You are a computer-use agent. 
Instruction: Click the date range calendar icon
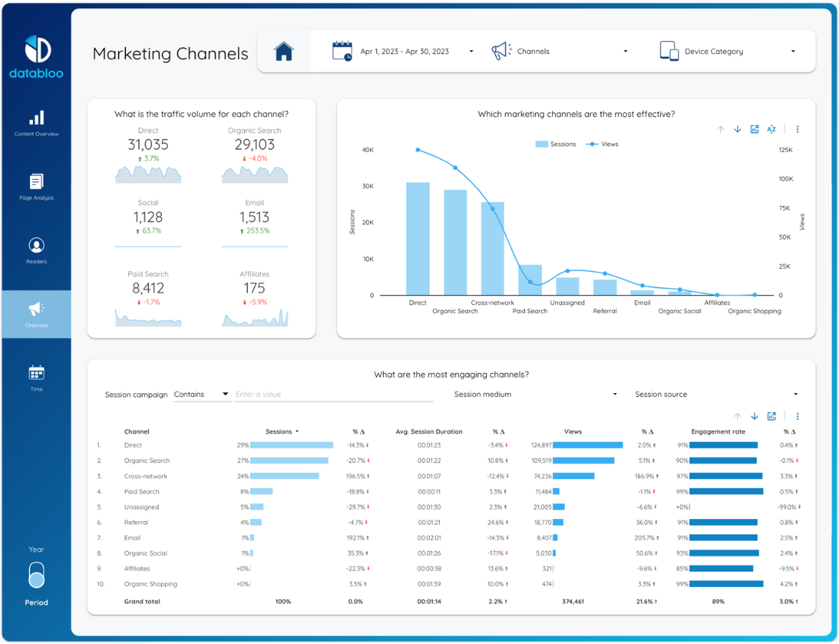342,51
